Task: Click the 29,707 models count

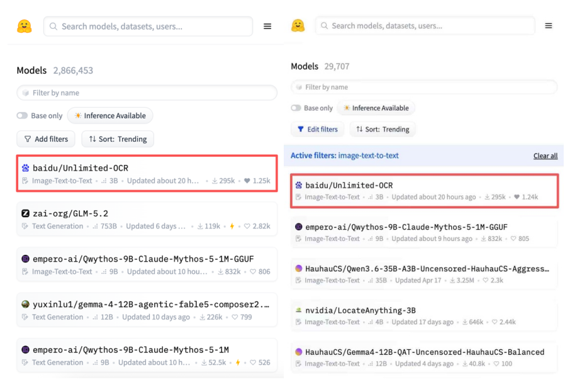Action: pos(337,66)
